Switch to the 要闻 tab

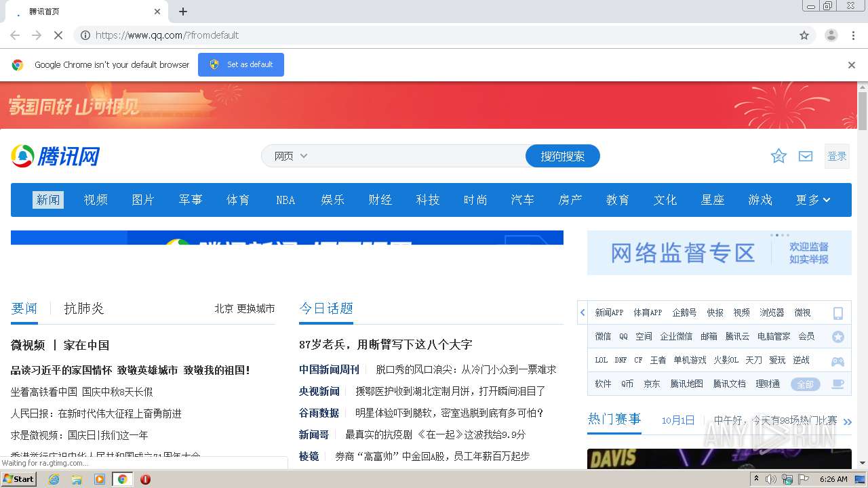[24, 308]
